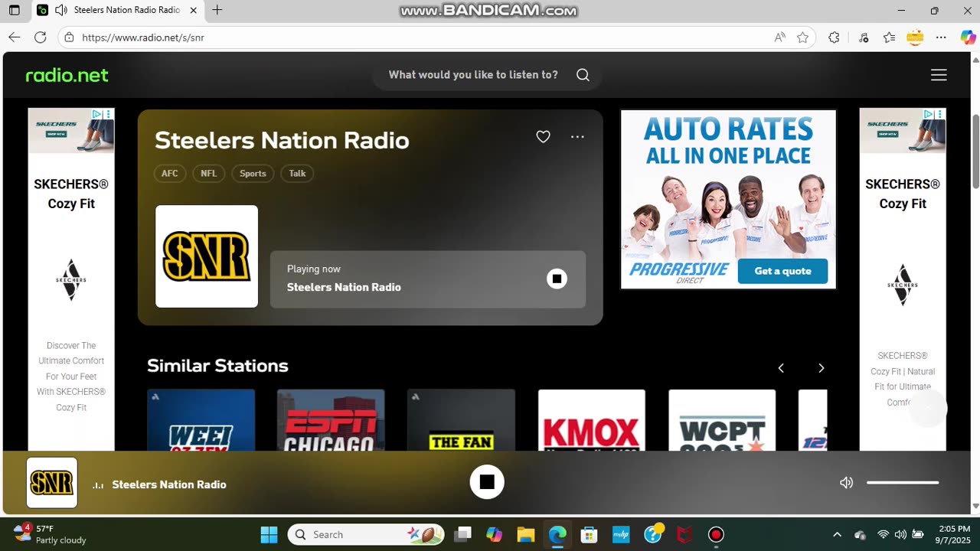980x551 pixels.
Task: Open Microsoft Store from taskbar
Action: [589, 534]
